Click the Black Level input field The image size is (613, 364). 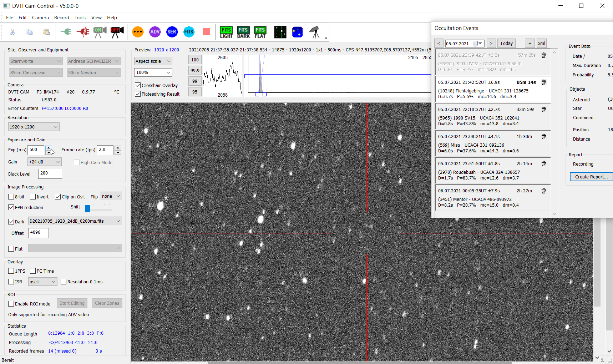pos(50,174)
